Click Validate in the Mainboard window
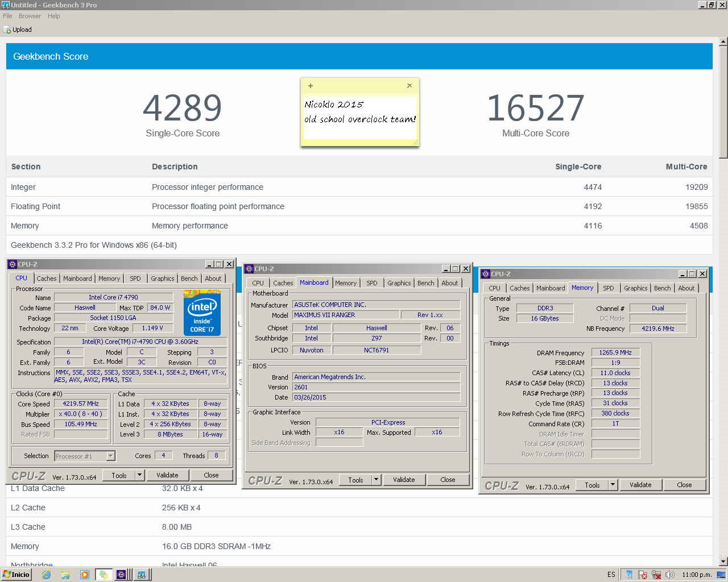The image size is (728, 582). (x=404, y=480)
